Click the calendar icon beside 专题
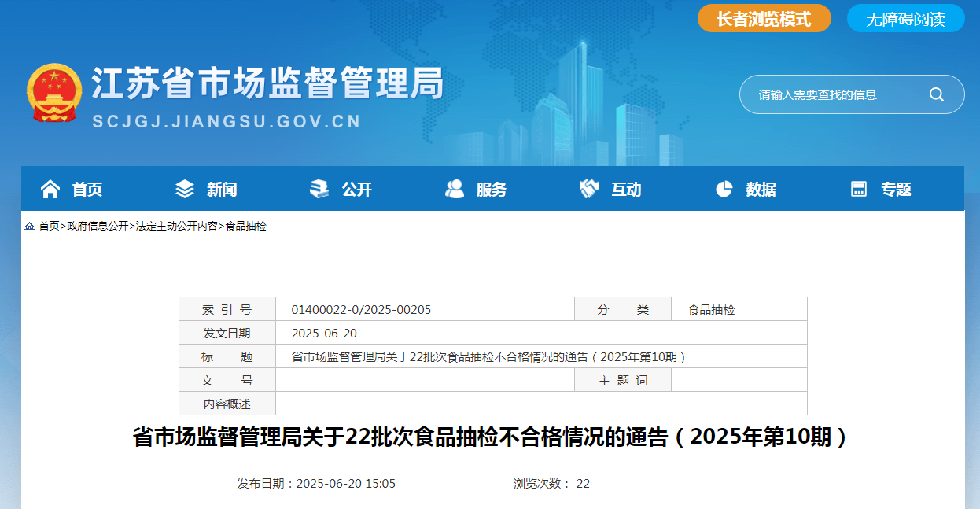Screen dimensions: 980x509 point(859,189)
